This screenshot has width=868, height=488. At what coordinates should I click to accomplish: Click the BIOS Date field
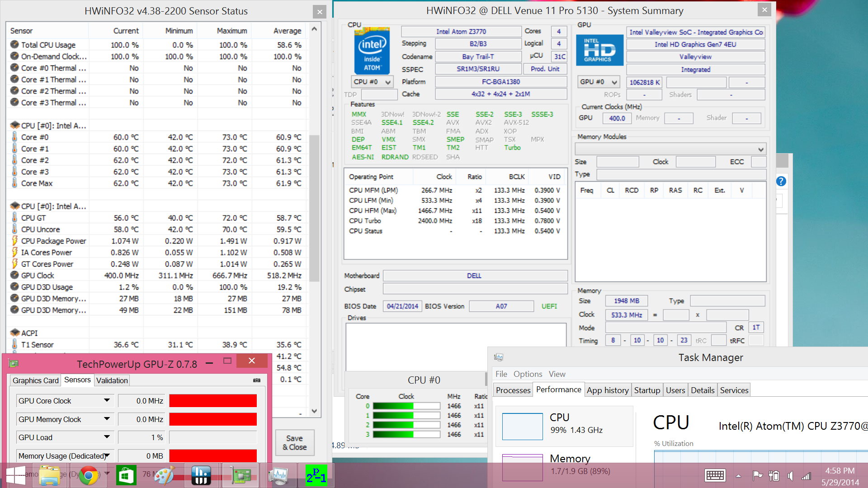(402, 306)
